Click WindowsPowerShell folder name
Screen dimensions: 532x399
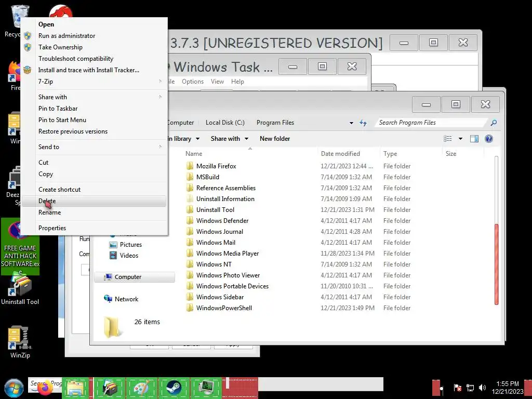[x=224, y=308]
